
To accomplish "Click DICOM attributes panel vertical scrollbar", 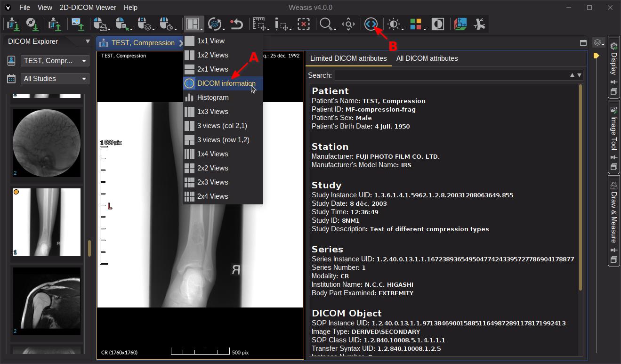I will 581,187.
